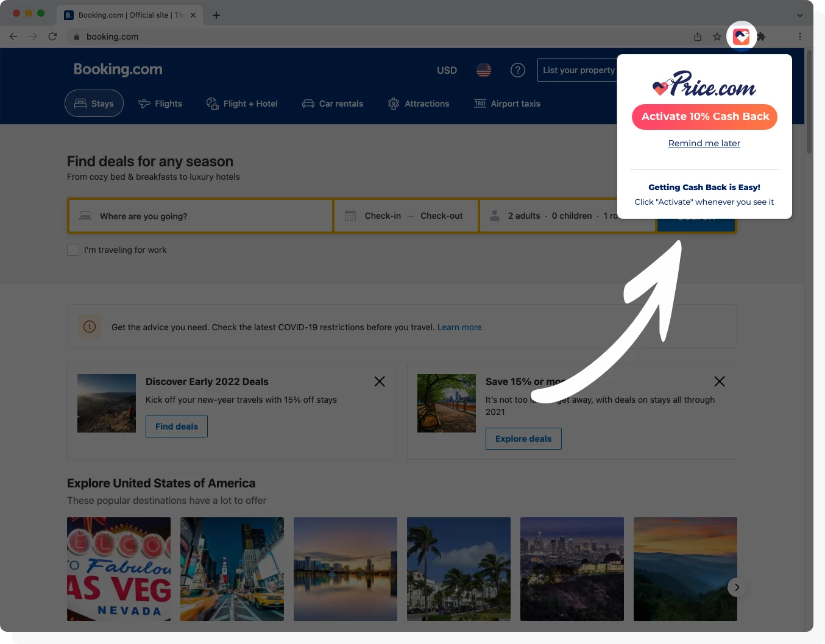This screenshot has height=644, width=825.
Task: Click the Remind me later link
Action: tap(704, 143)
